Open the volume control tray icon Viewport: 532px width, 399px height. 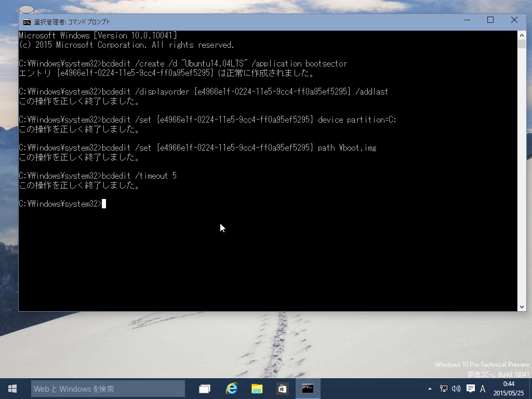[x=456, y=389]
